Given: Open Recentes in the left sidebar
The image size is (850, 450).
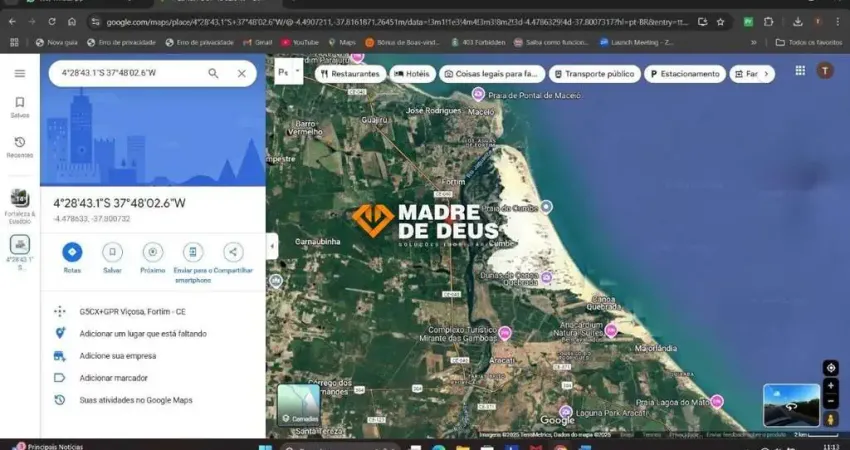Looking at the screenshot, I should [x=19, y=143].
